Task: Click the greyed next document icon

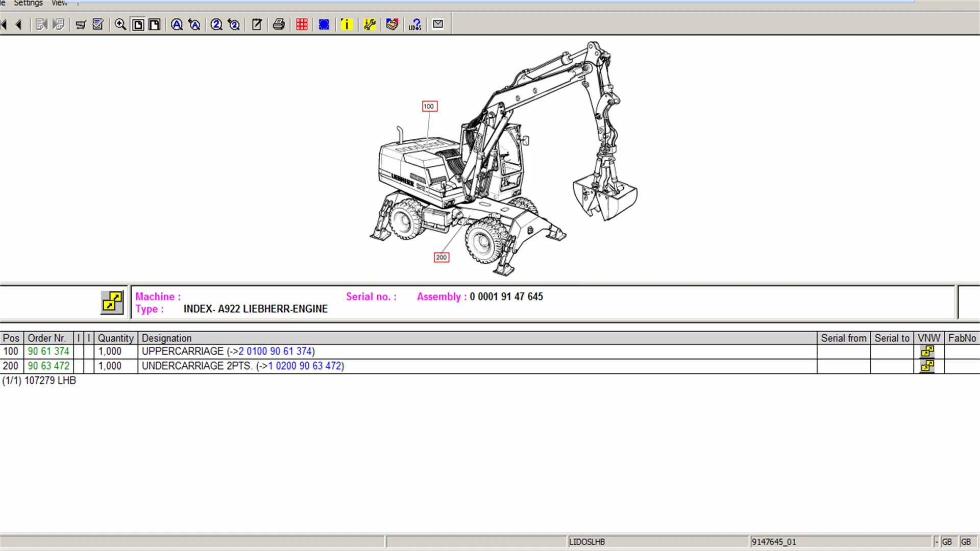Action: point(59,24)
